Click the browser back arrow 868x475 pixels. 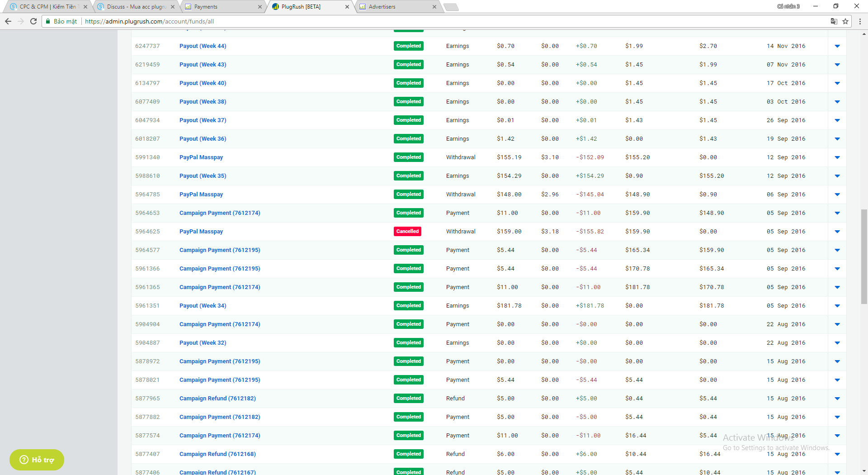[x=8, y=21]
